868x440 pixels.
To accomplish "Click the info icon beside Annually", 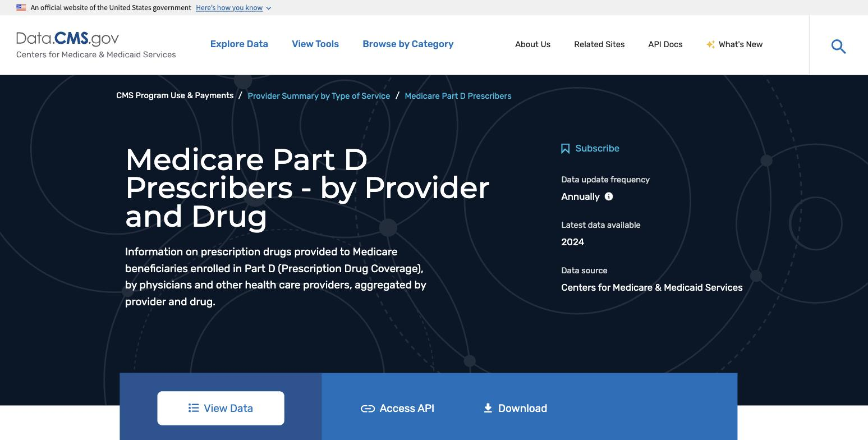I will coord(609,196).
